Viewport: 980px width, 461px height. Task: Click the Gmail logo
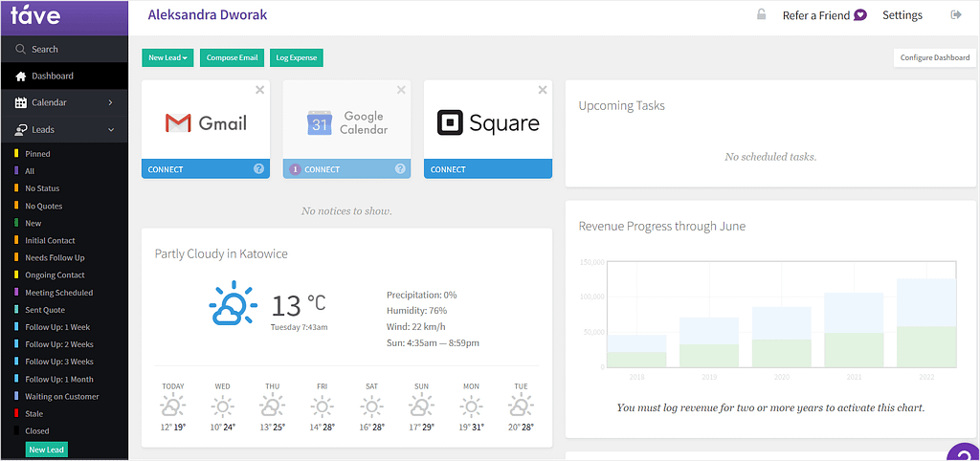point(206,122)
